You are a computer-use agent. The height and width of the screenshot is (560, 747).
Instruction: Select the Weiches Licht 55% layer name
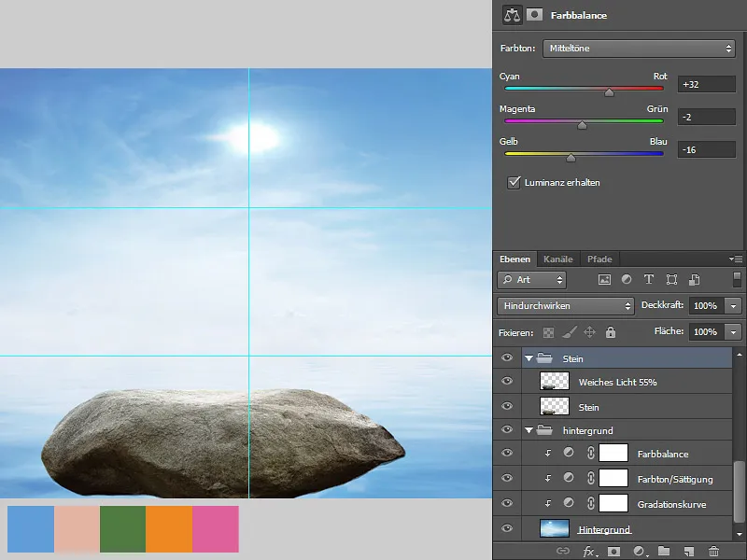click(617, 382)
